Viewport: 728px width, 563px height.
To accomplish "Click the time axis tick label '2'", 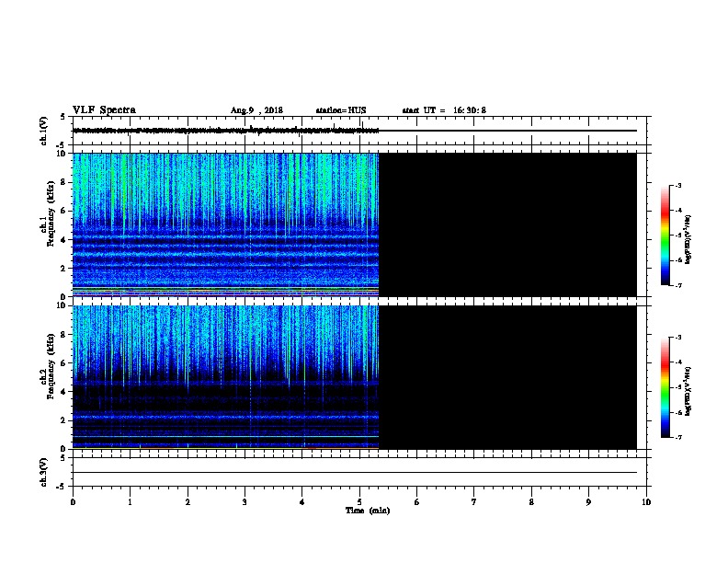I will pos(188,501).
